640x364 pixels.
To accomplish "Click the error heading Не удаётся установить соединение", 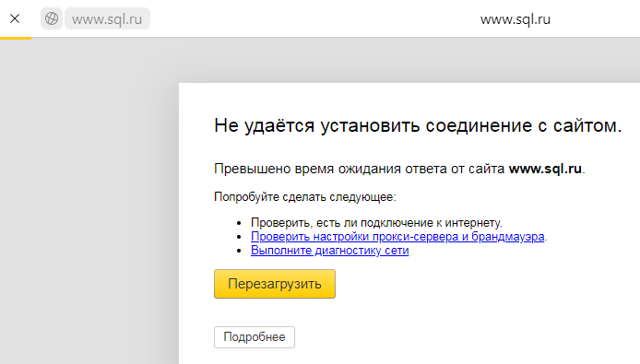I will 418,125.
